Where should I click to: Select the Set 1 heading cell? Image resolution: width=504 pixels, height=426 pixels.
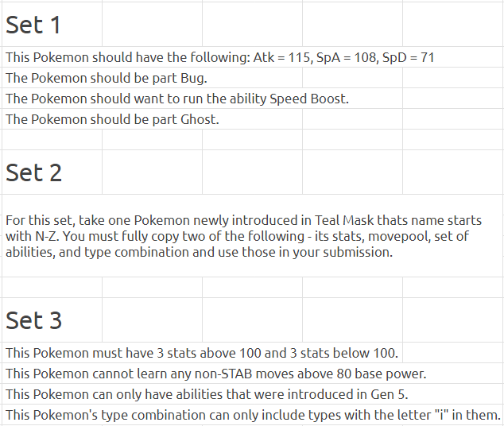click(x=52, y=25)
